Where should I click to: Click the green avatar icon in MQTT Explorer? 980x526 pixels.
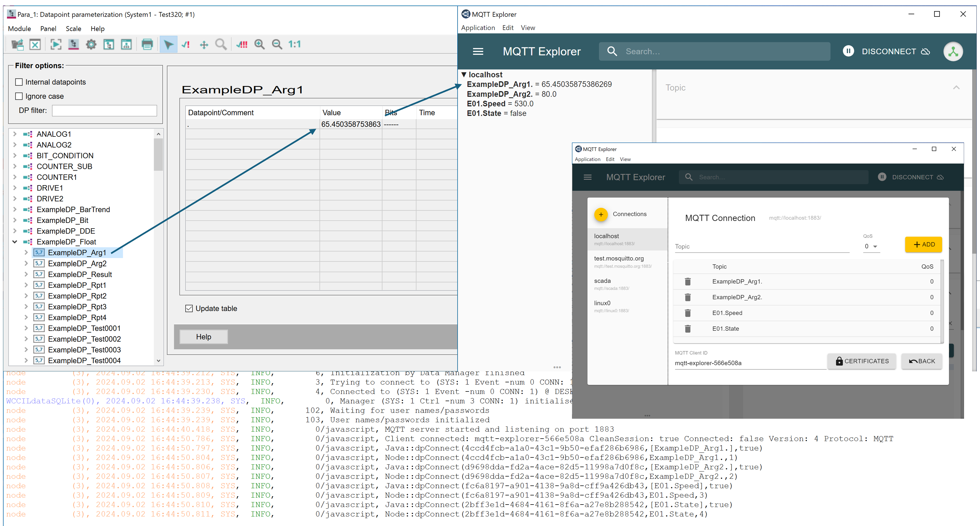click(x=953, y=51)
